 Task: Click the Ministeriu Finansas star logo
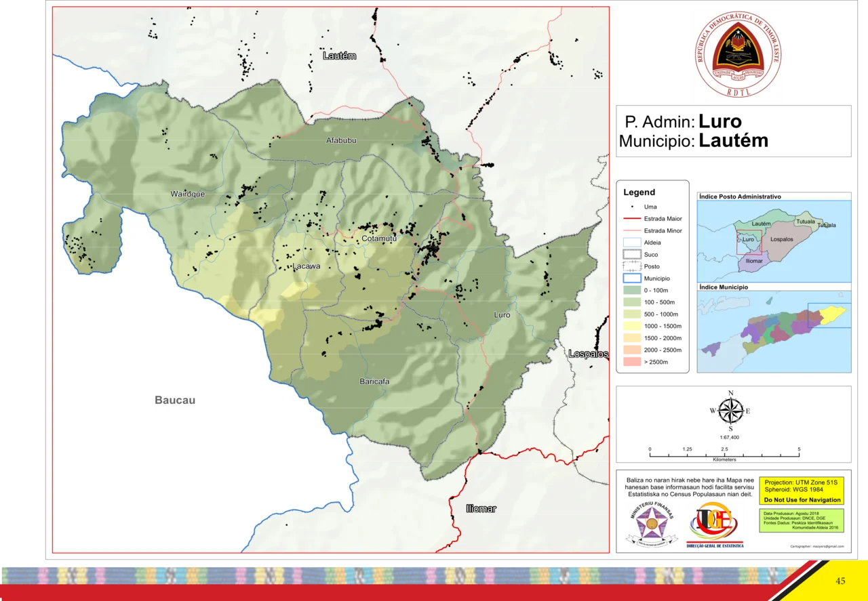652,524
